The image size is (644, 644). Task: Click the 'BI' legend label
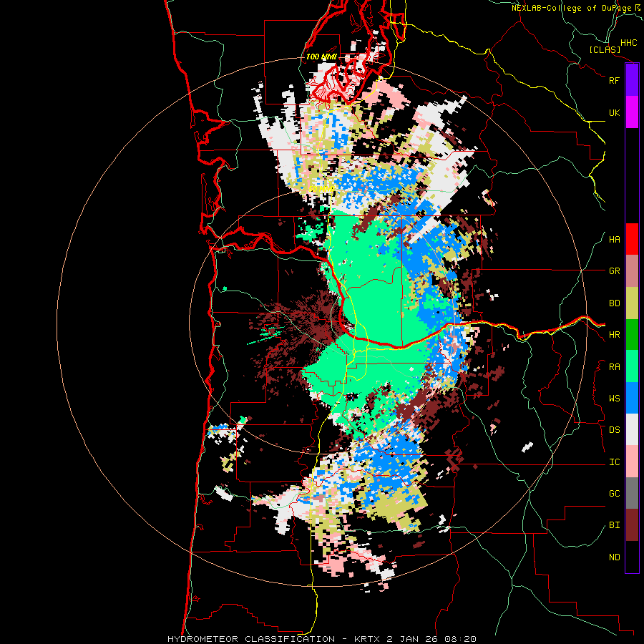coord(614,525)
